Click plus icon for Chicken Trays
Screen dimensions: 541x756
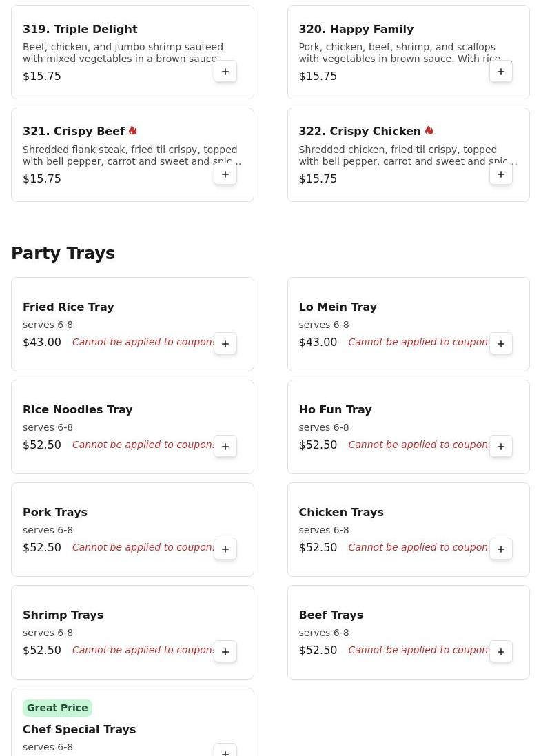tap(501, 549)
